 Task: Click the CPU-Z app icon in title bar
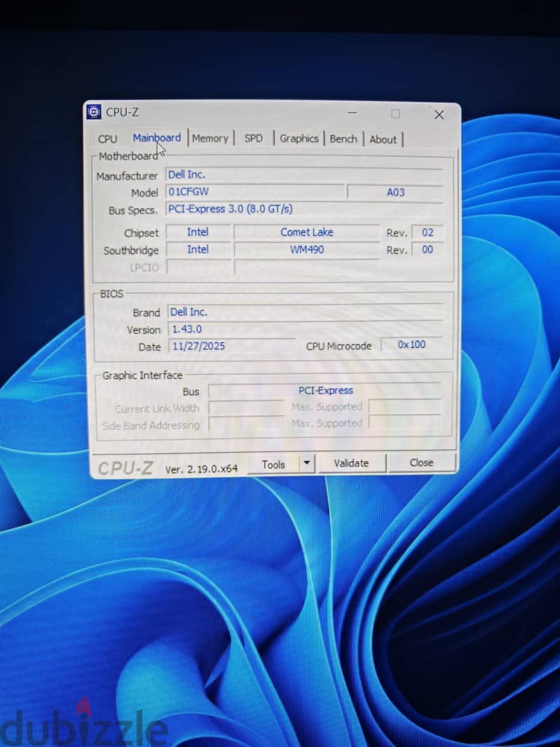coord(94,112)
